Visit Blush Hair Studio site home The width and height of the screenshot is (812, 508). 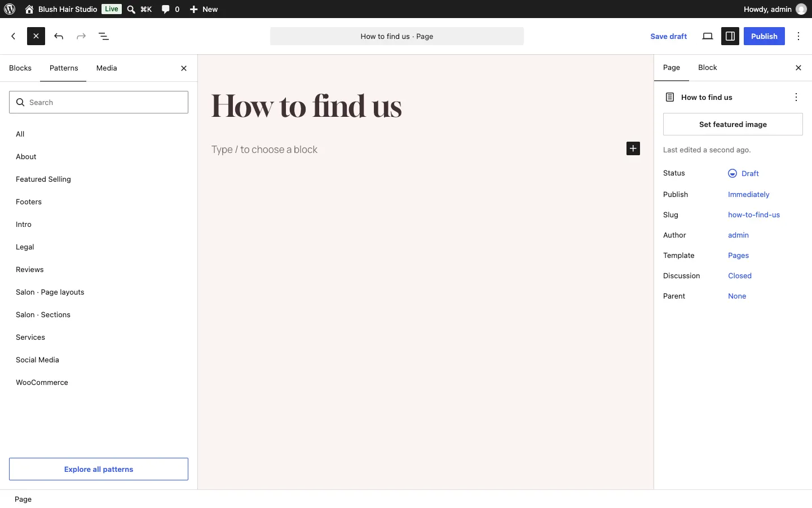tap(61, 9)
